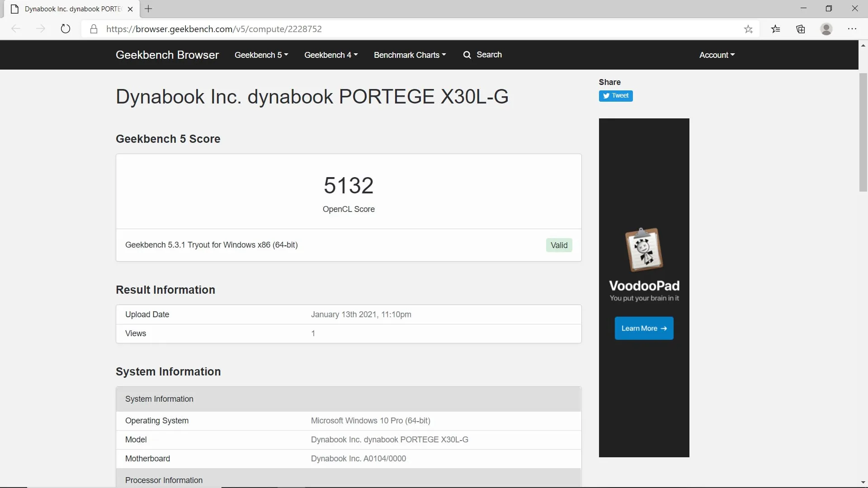
Task: Click the Processor Information header row
Action: coord(349,478)
